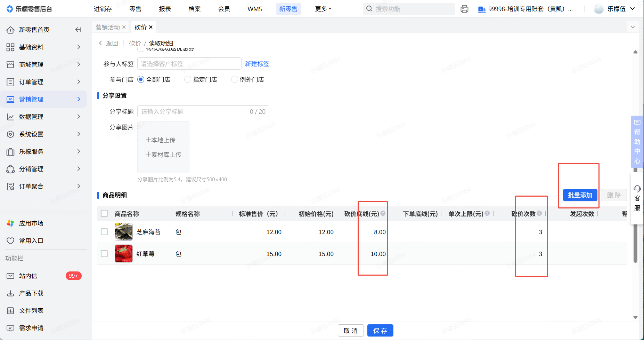Viewport: 644px width, 340px height.
Task: Click the 商城管理 store icon
Action: click(x=10, y=65)
